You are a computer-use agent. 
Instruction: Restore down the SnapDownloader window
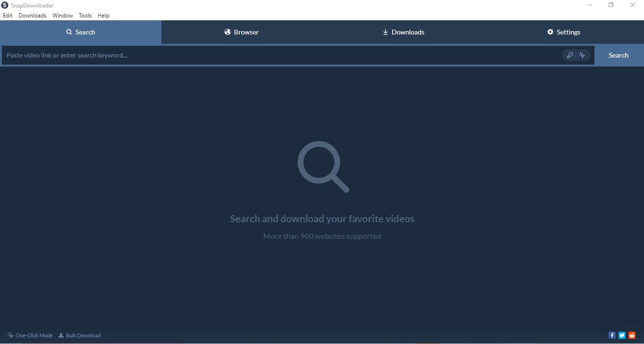[x=611, y=5]
